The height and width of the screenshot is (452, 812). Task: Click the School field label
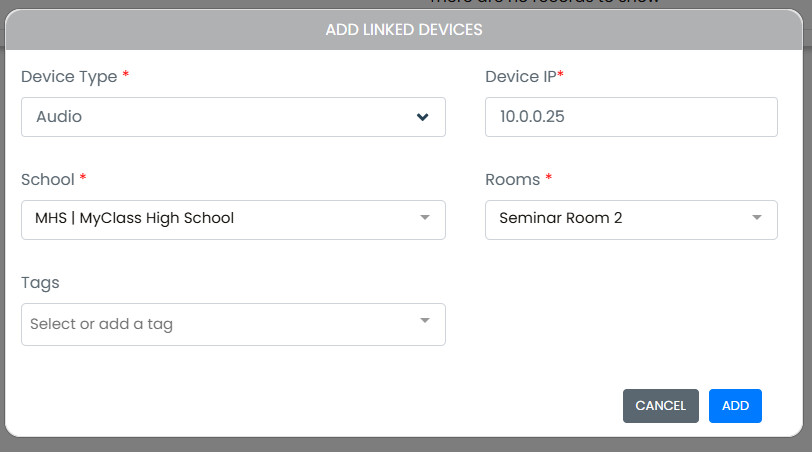coord(48,180)
